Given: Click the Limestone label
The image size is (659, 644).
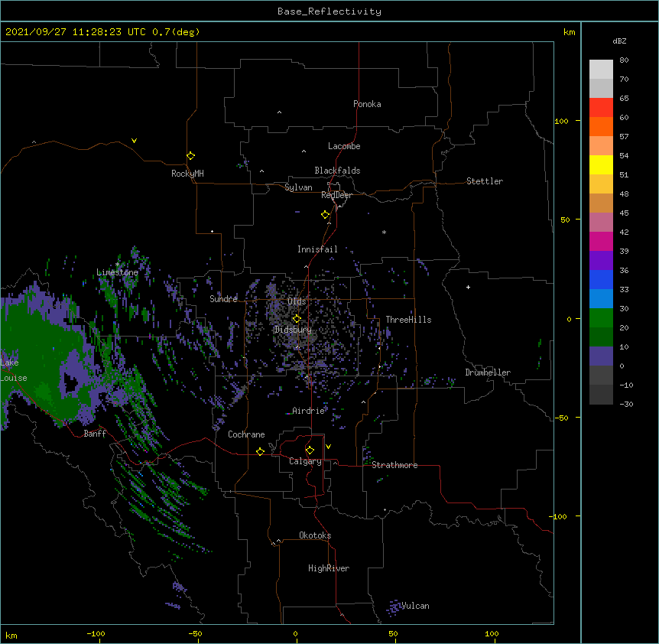Looking at the screenshot, I should (x=117, y=272).
